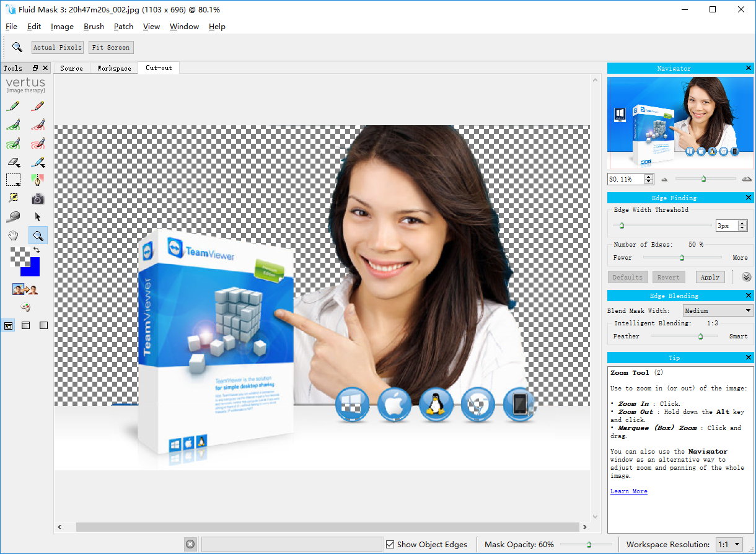Screen dimensions: 756x554
Task: Switch to the Workspace tab
Action: (x=114, y=68)
